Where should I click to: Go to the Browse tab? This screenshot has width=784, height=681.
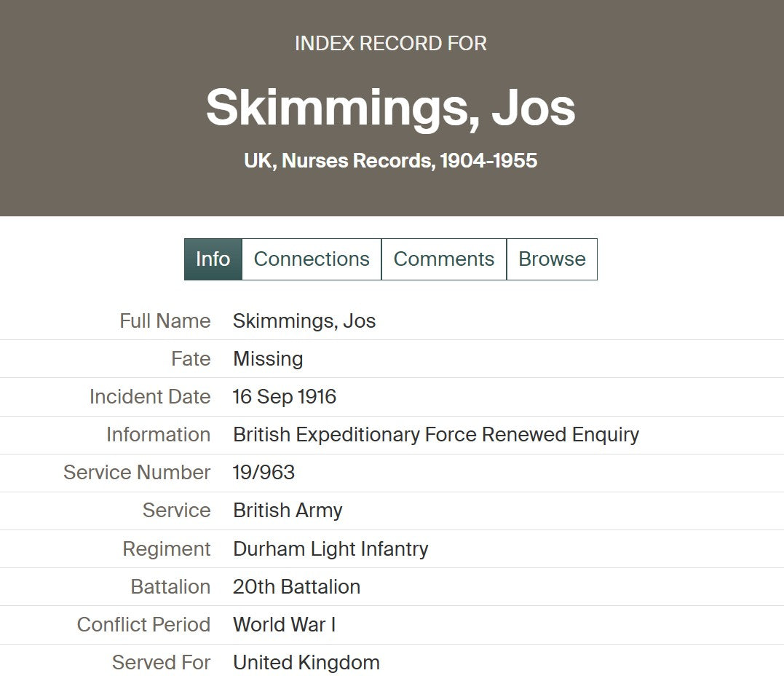click(x=552, y=259)
